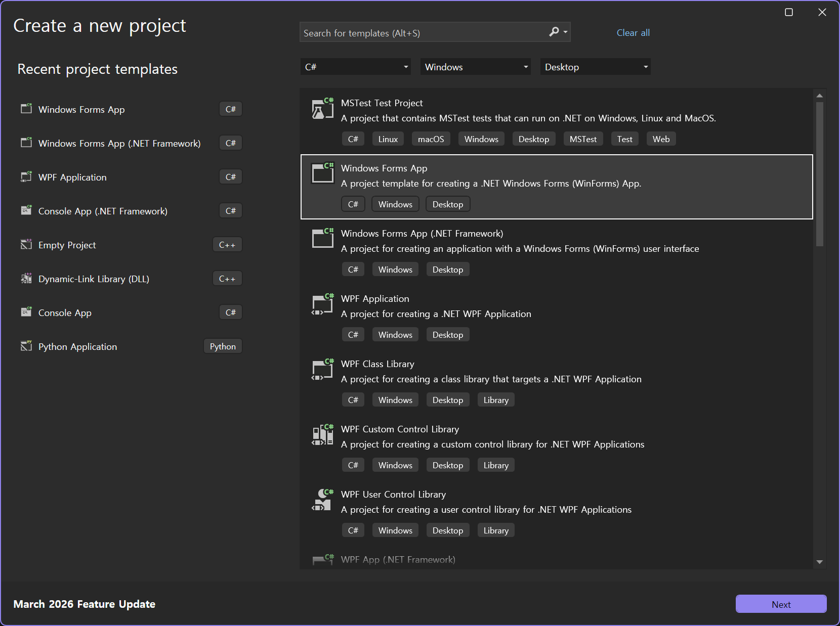
Task: Select Windows Forms App (.NET Framework) in results
Action: tap(557, 252)
